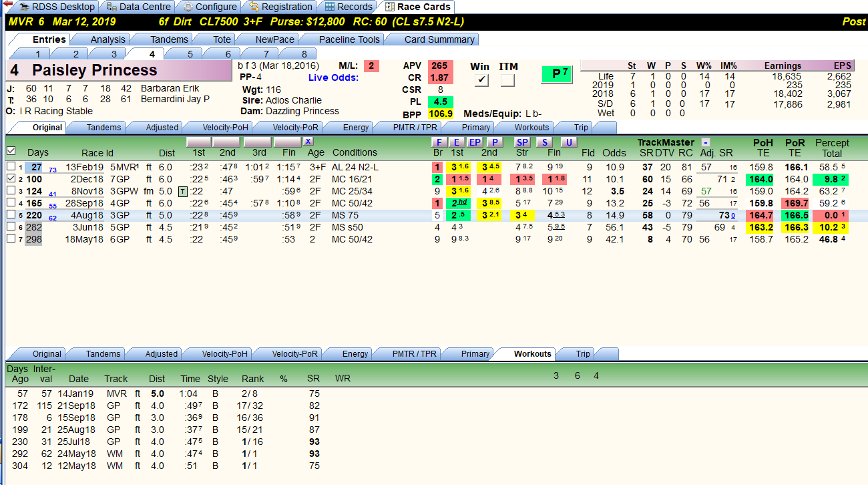Click the Percept Total column header
The width and height of the screenshot is (868, 485).
tap(832, 148)
